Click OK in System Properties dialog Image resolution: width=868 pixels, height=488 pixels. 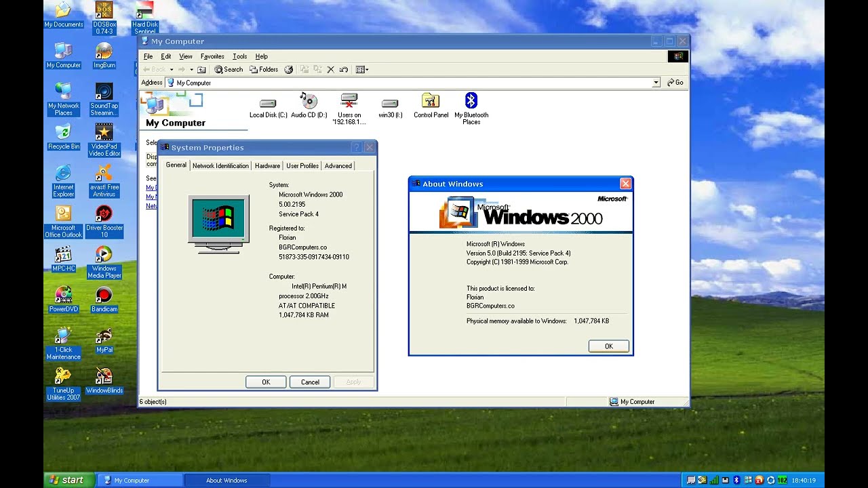point(266,382)
